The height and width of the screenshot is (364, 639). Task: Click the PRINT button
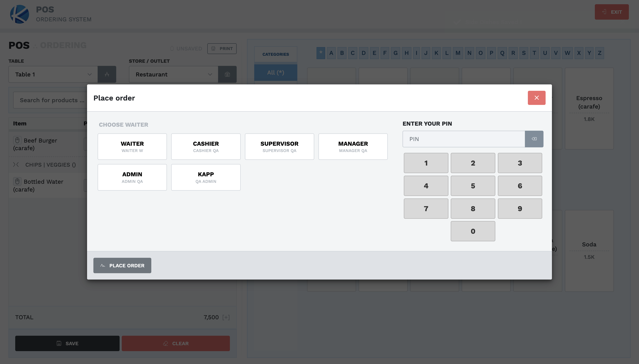222,49
